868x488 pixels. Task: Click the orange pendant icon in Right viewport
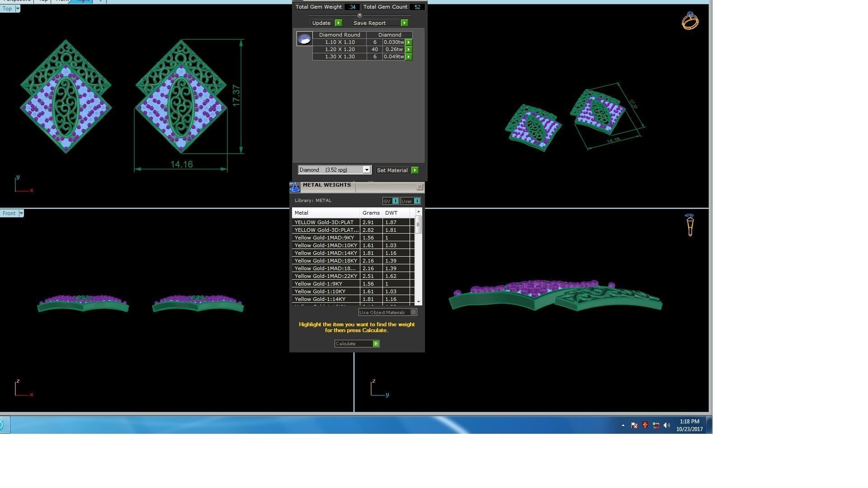(x=690, y=225)
